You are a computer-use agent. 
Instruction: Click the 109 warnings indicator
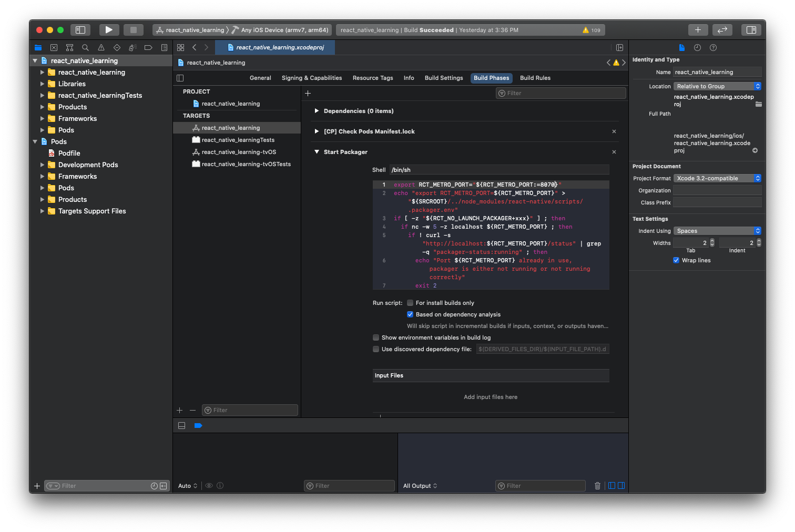click(x=592, y=30)
